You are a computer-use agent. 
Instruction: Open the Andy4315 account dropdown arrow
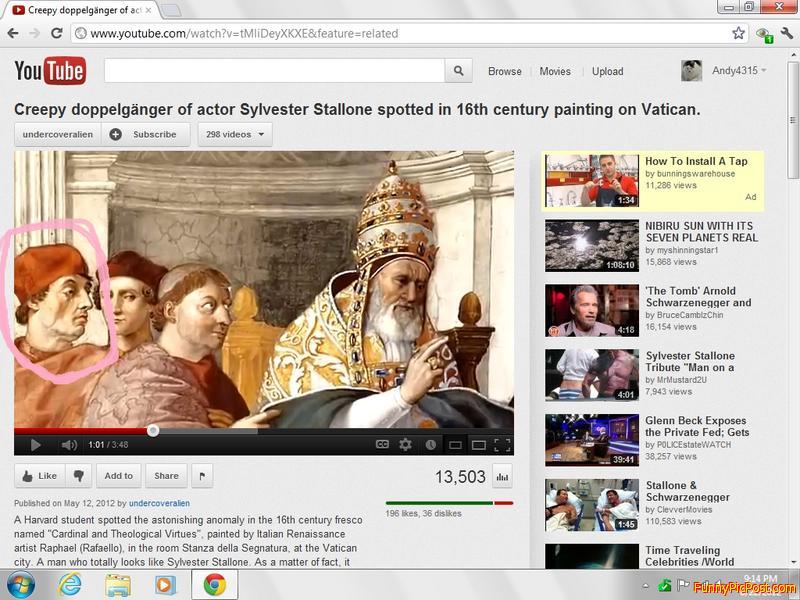point(764,70)
